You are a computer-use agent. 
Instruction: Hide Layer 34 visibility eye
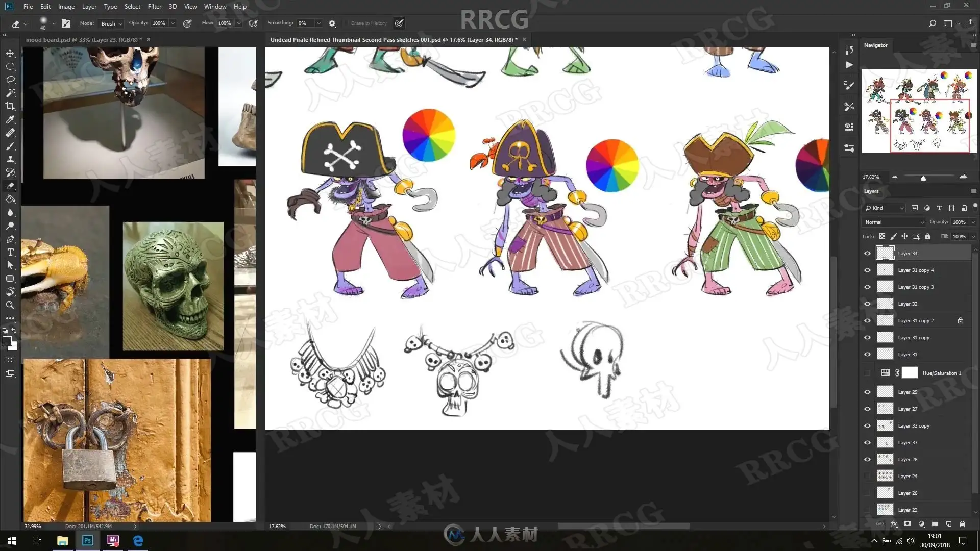tap(867, 254)
